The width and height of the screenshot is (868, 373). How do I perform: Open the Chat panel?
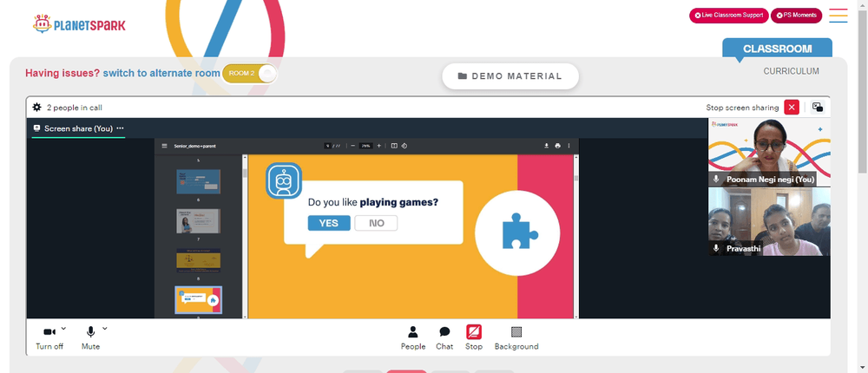click(444, 338)
